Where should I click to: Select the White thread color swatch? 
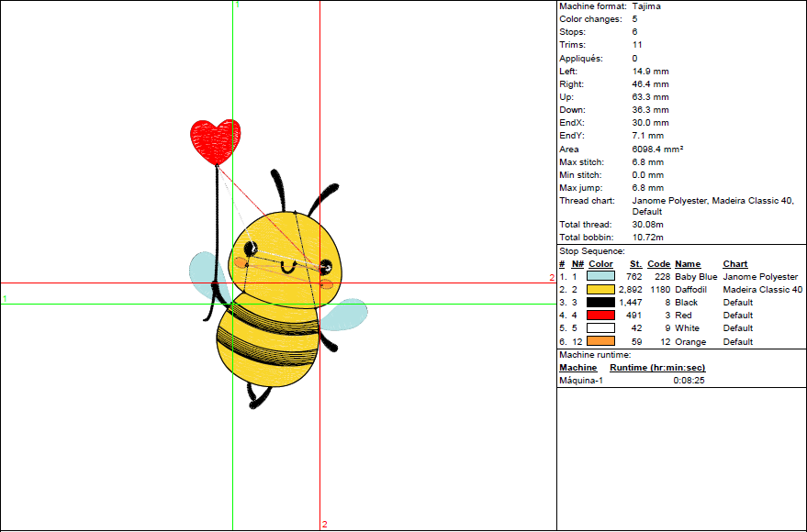pyautogui.click(x=600, y=327)
